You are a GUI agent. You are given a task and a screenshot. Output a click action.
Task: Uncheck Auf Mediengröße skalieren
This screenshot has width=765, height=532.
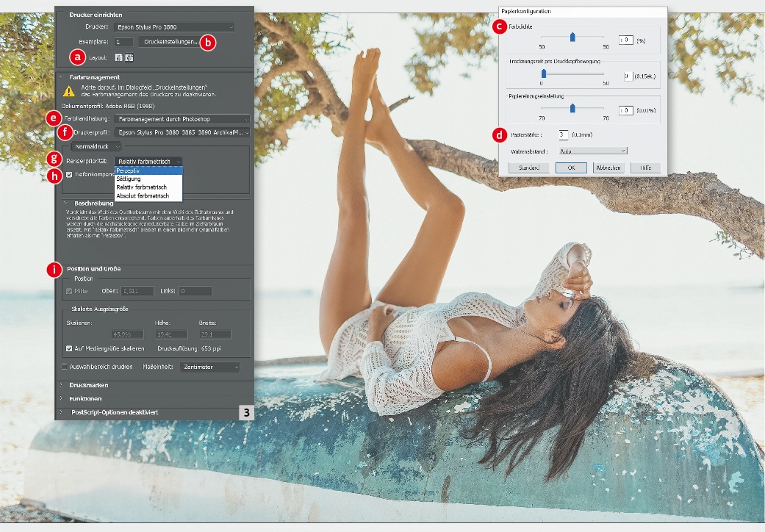pos(69,348)
